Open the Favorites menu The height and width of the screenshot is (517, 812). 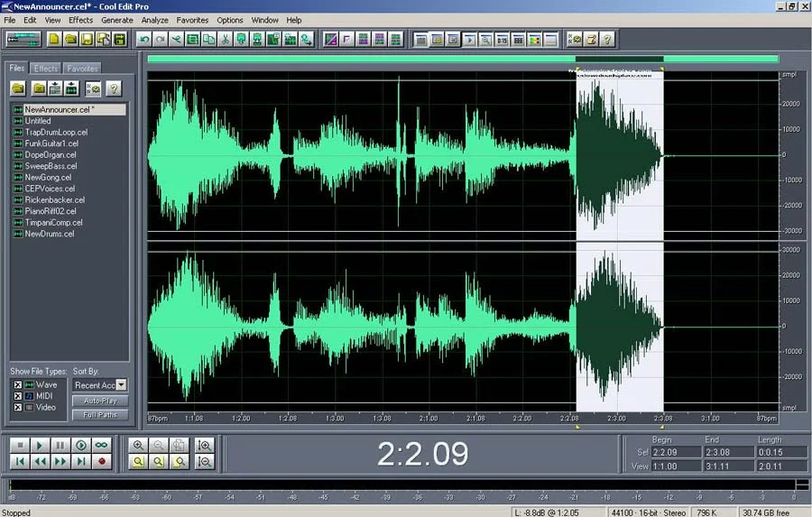192,20
